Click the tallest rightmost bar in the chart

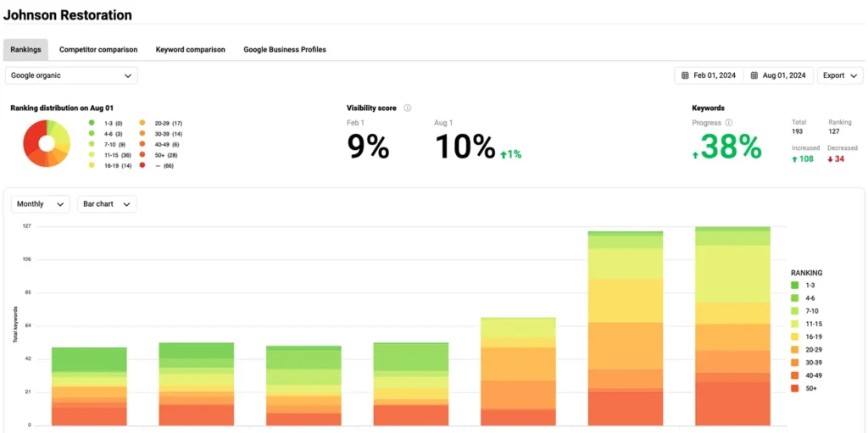[732, 326]
